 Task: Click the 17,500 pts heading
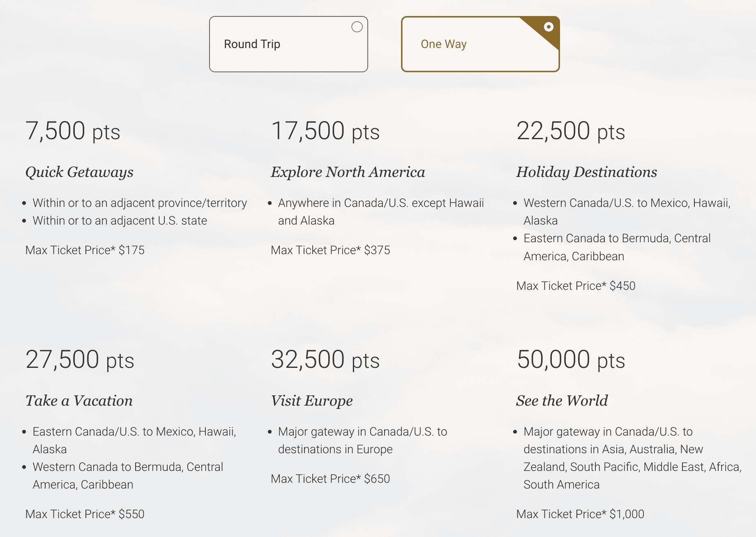pyautogui.click(x=325, y=131)
